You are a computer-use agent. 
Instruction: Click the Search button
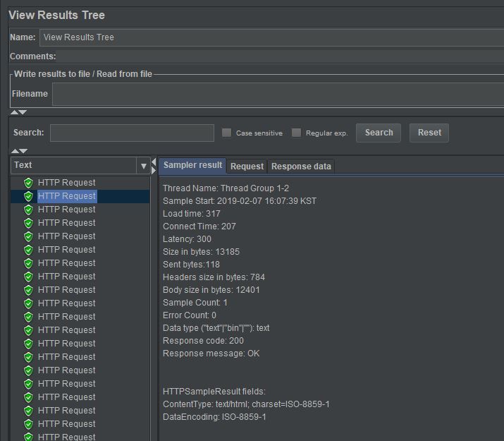point(379,133)
